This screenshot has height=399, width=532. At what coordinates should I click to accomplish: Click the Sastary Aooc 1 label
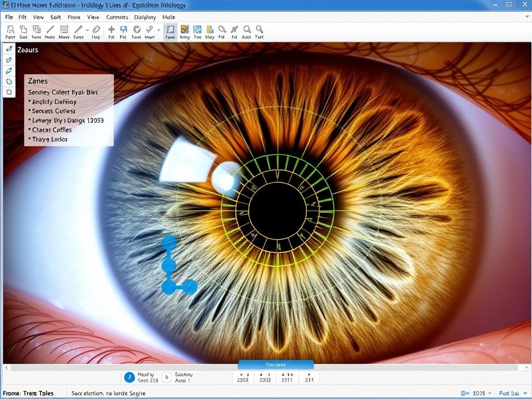183,377
